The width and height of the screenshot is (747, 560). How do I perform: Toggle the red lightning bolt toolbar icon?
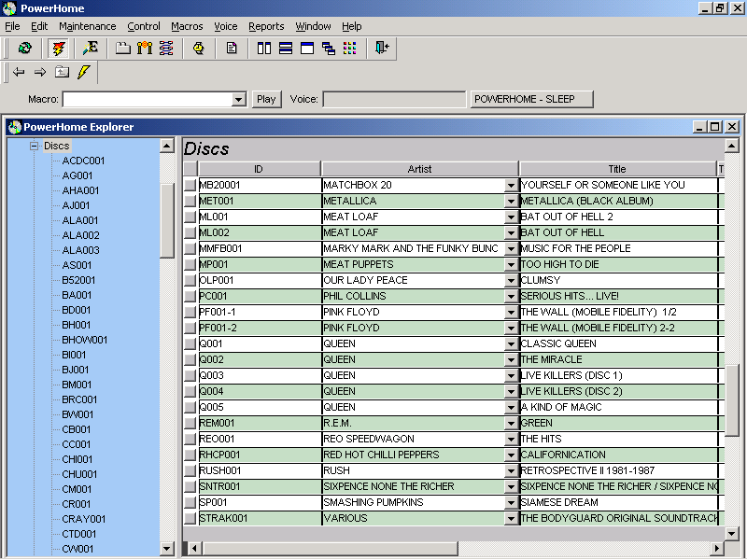59,49
